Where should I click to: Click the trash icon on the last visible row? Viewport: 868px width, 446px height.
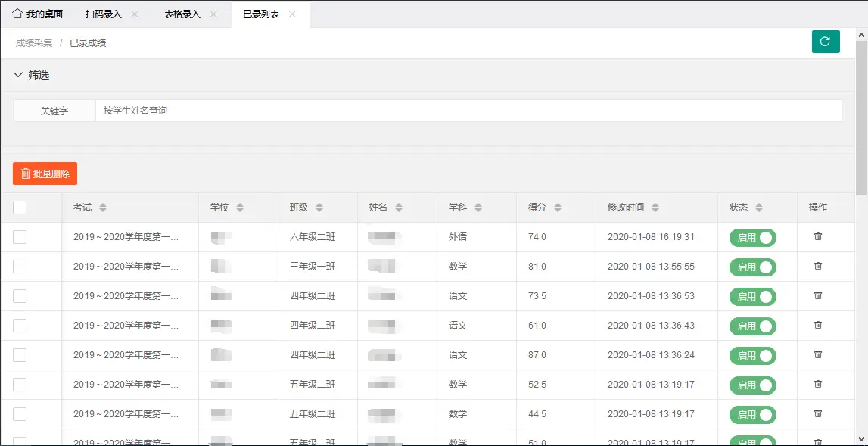point(817,441)
